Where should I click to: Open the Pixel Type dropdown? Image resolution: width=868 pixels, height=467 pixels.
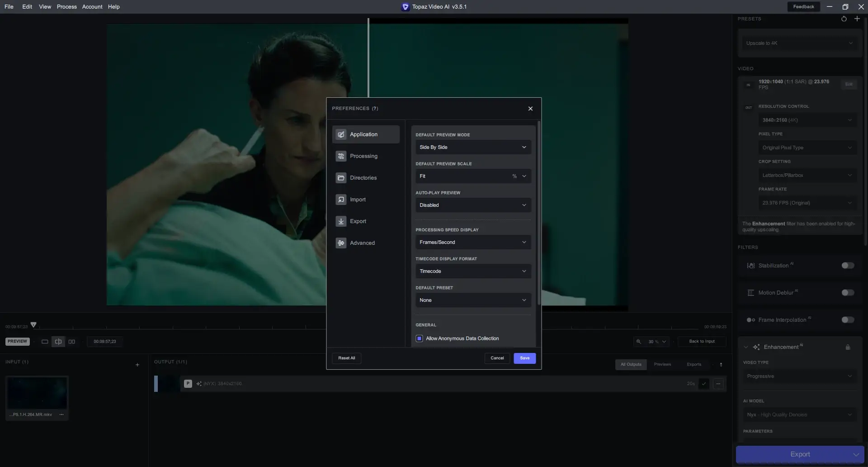point(807,148)
